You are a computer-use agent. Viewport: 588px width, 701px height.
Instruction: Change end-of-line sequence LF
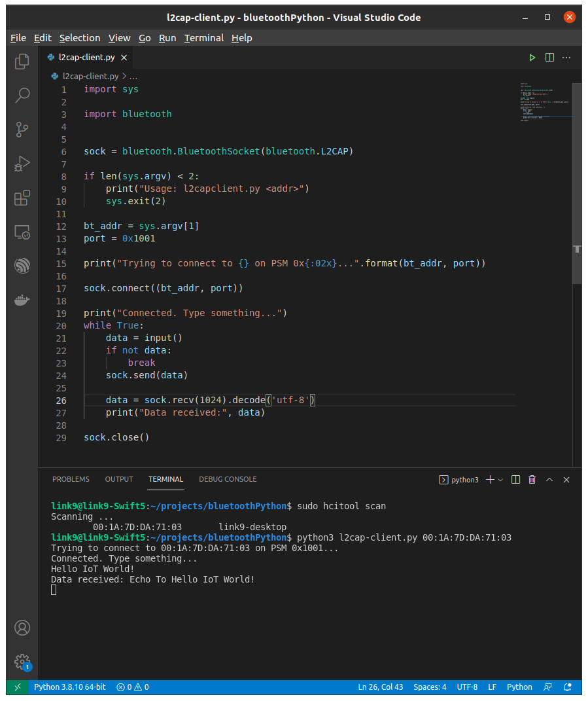[x=492, y=687]
